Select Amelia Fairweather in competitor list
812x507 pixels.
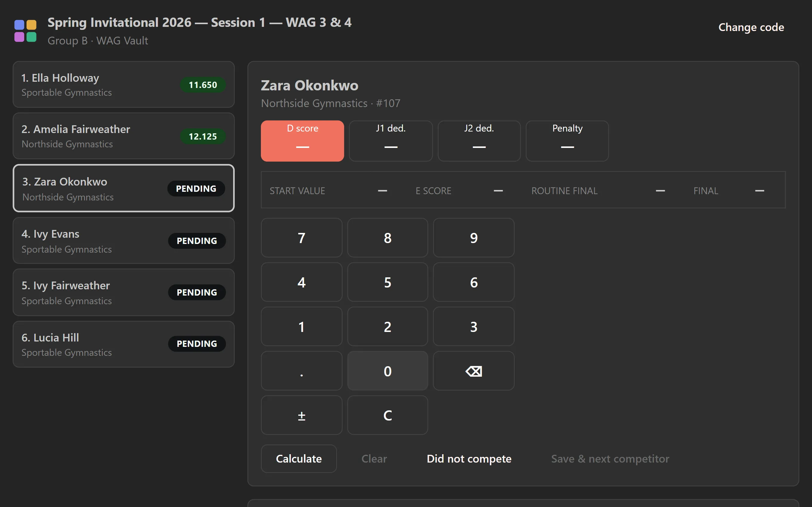tap(124, 136)
